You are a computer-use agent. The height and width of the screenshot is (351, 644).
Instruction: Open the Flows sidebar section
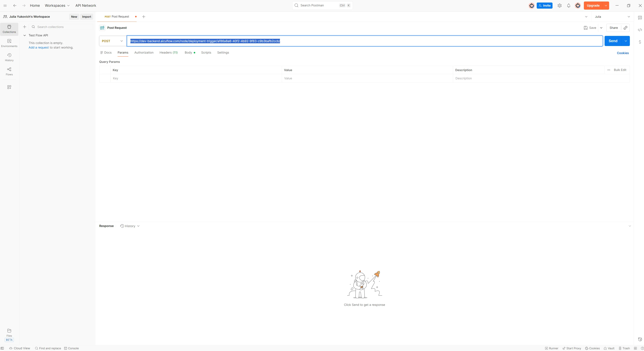pos(9,71)
